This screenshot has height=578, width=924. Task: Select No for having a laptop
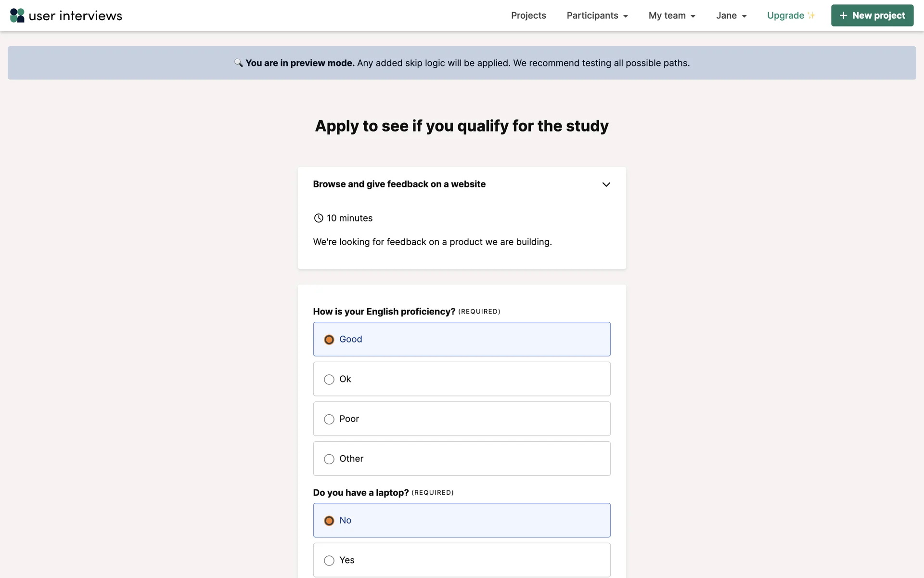pos(329,521)
